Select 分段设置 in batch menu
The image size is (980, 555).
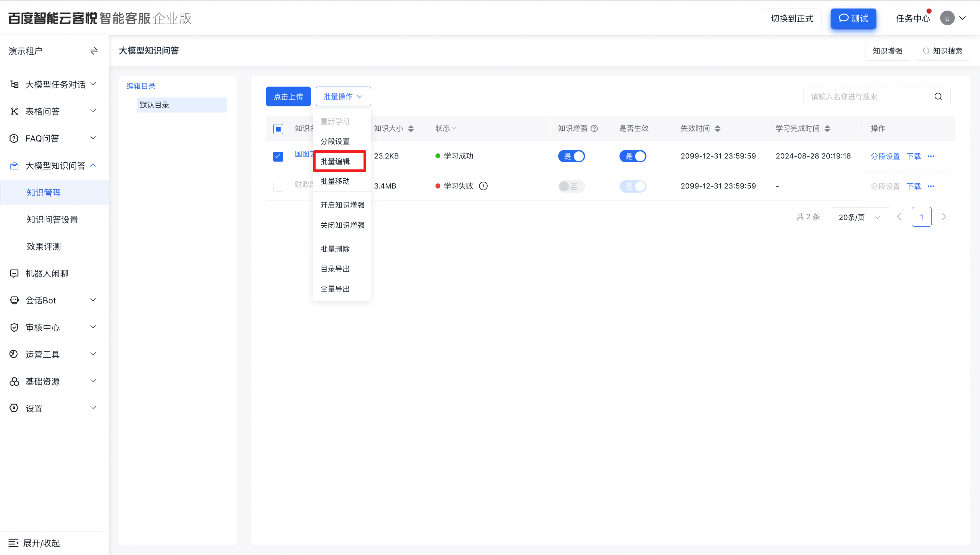342,141
